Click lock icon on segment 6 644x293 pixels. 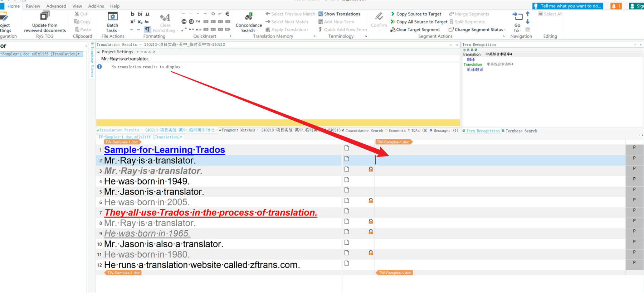click(371, 201)
